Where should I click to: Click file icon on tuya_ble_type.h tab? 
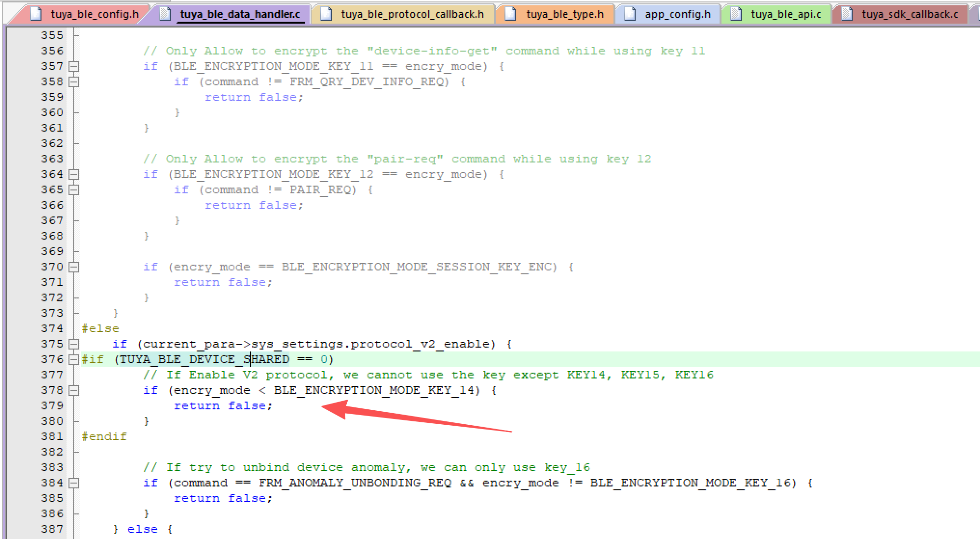point(511,14)
